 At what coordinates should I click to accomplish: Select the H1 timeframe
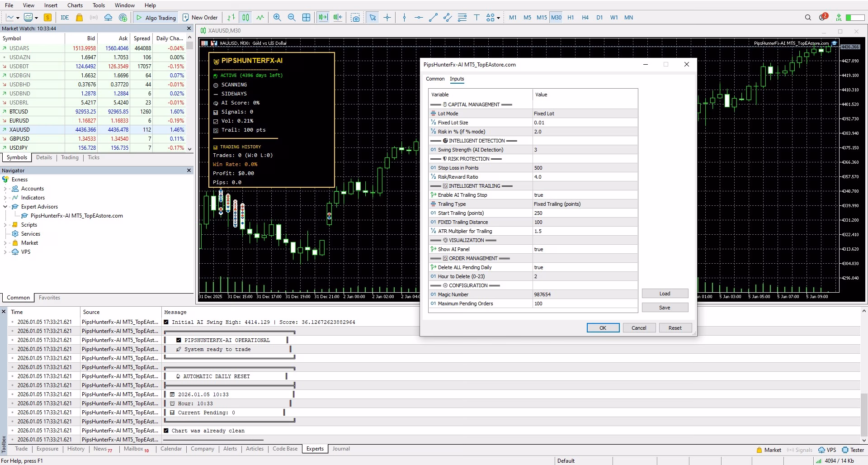571,18
